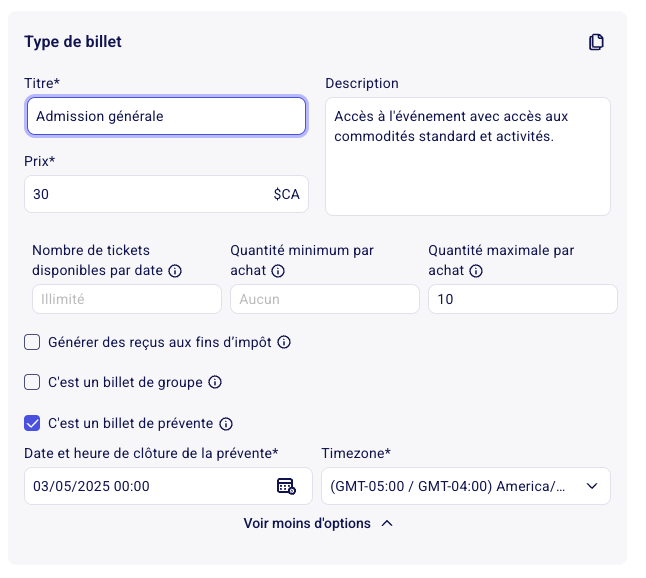Enable Générer des reçus aux fins d'impôt

(x=32, y=342)
